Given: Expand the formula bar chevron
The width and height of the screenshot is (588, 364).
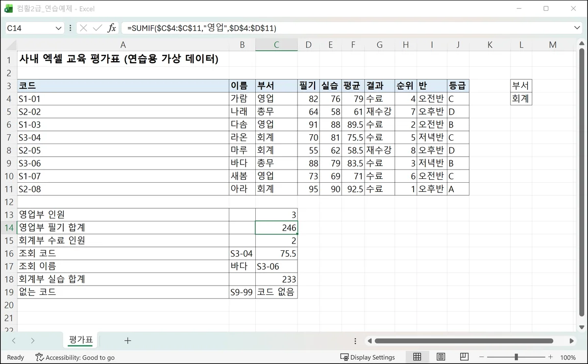Looking at the screenshot, I should 577,28.
